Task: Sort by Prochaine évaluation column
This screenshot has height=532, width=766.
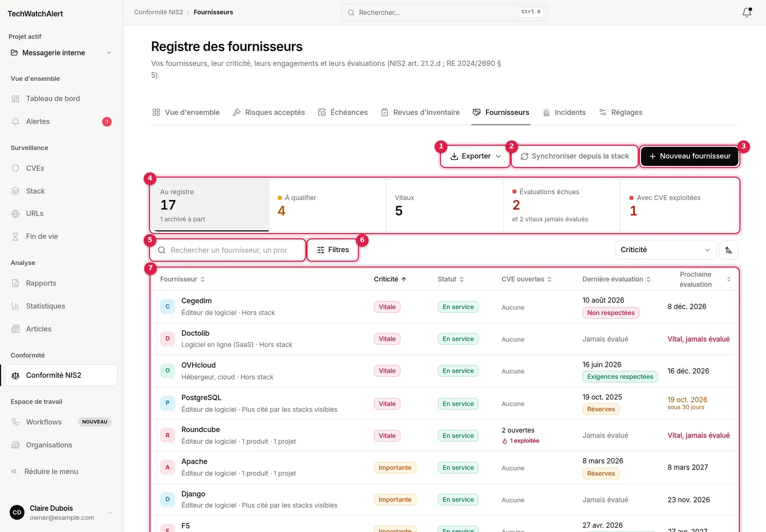Action: coord(699,279)
